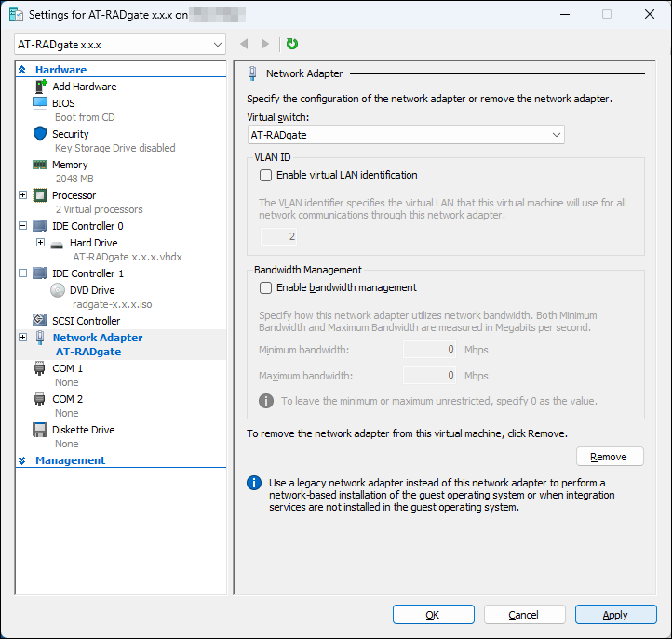
Task: Select the Security shield icon
Action: (x=40, y=134)
